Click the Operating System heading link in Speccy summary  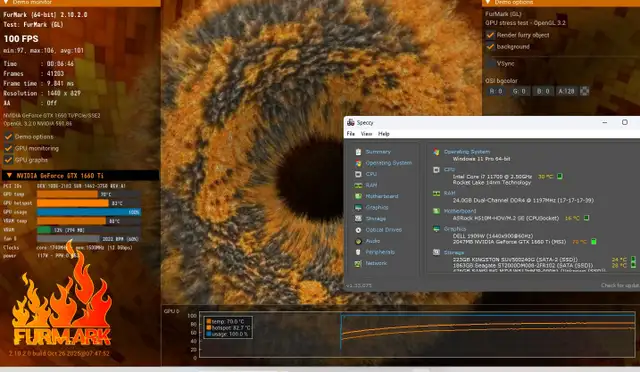[x=467, y=151]
